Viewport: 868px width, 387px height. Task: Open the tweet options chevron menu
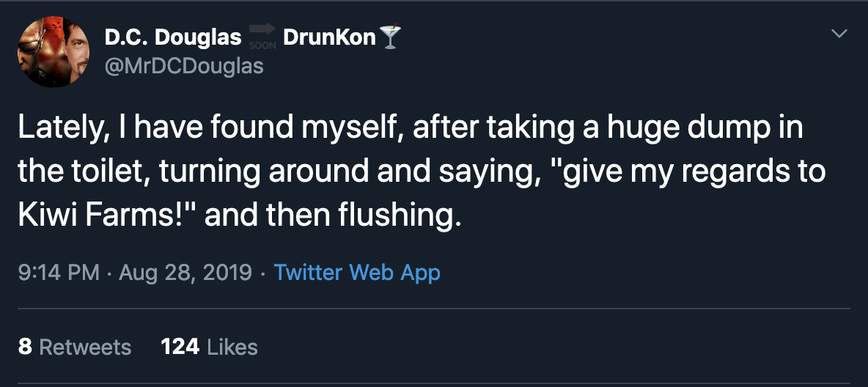(x=839, y=34)
